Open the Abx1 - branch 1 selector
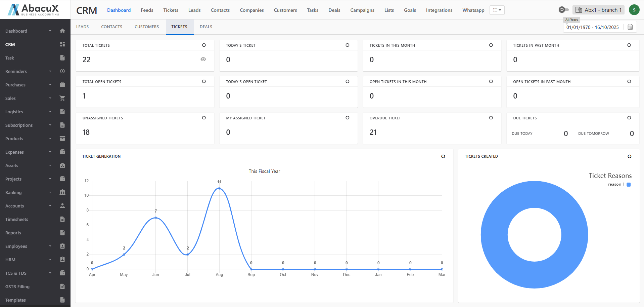Screen dimensions: 644x307 coord(598,10)
